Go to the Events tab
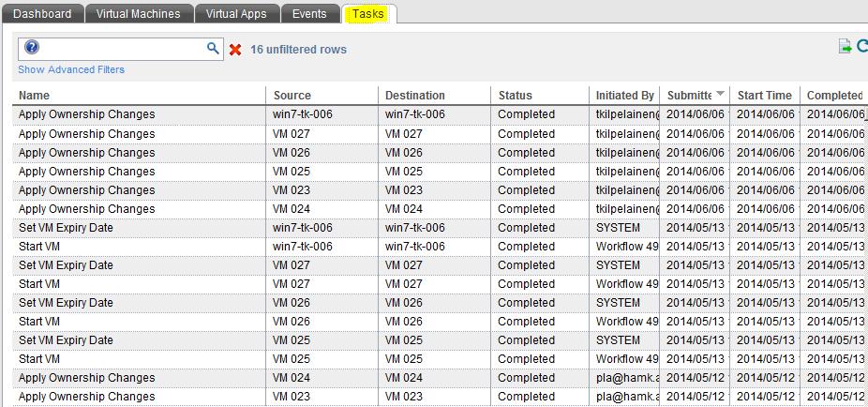This screenshot has width=868, height=407. pos(309,14)
